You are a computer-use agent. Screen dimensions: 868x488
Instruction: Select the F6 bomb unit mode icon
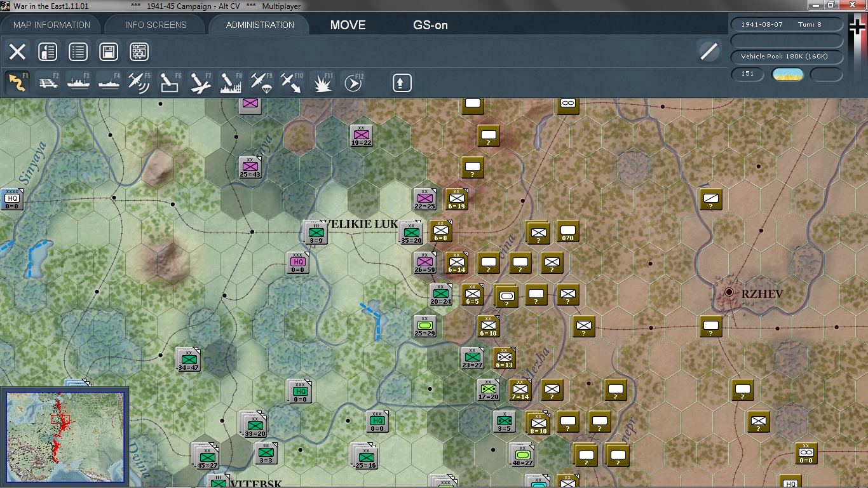[170, 83]
